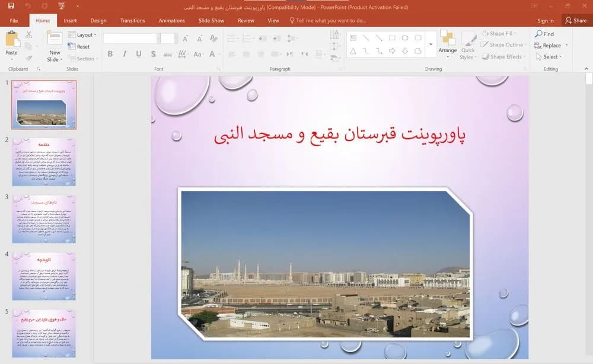Switch to the Transitions tab
This screenshot has width=593, height=364.
132,21
